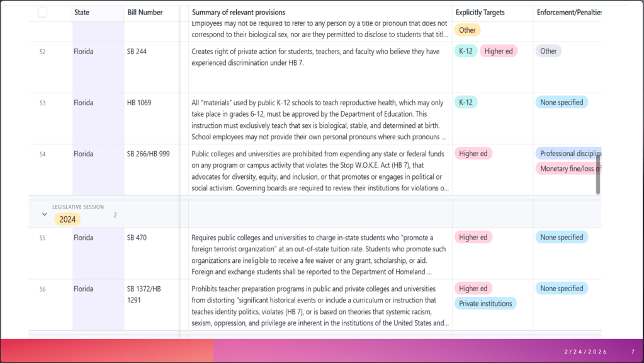Viewport: 644px width, 363px height.
Task: Click the grey Other tag in the SB 244 row
Action: 548,51
